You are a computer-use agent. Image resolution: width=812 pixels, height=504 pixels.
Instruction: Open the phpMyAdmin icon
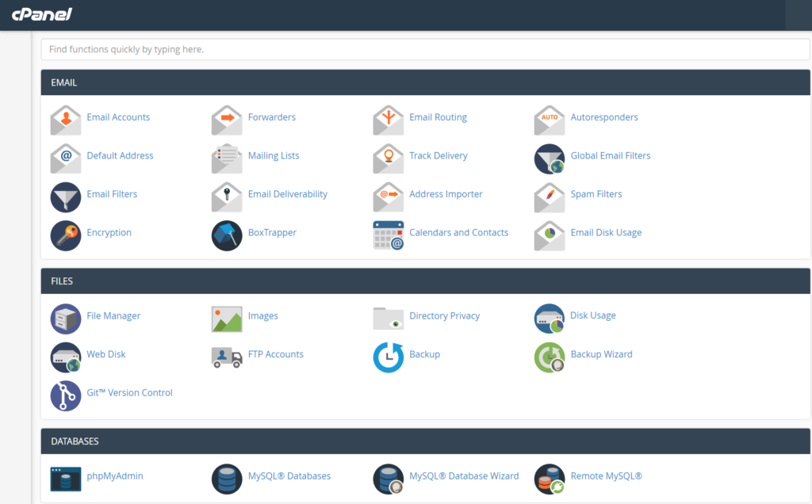65,479
